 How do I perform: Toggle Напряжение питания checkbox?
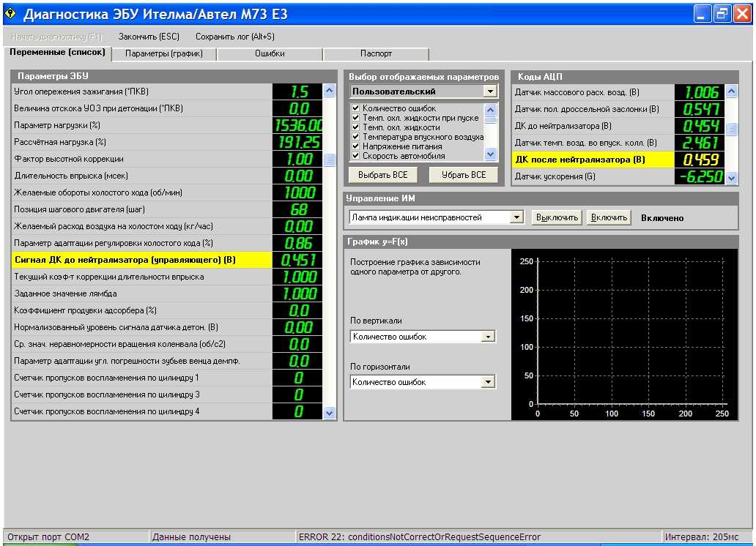(355, 146)
